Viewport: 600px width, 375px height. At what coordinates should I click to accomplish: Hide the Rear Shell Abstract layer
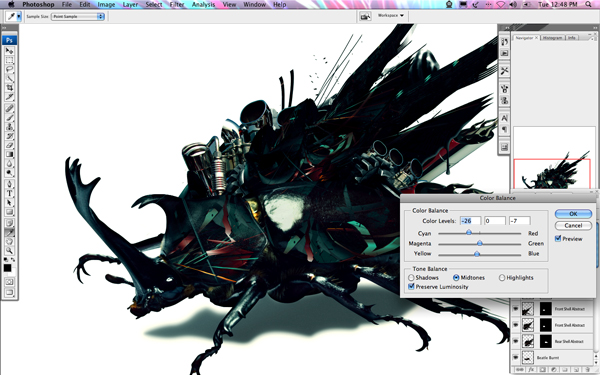pyautogui.click(x=516, y=341)
